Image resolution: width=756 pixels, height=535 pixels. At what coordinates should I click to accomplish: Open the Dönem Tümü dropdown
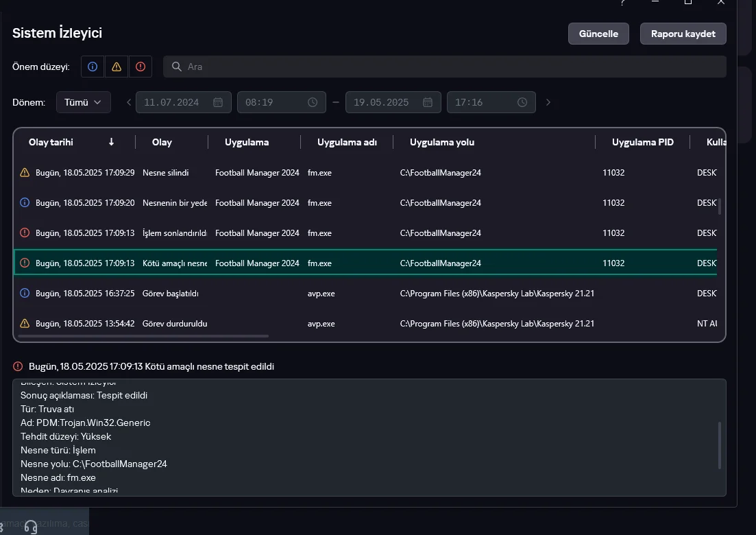point(84,102)
